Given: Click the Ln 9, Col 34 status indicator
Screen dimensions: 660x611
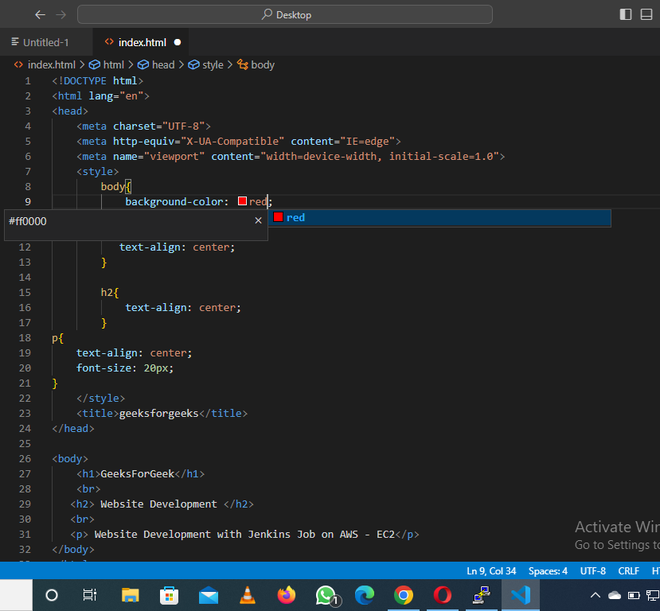Looking at the screenshot, I should (x=492, y=571).
